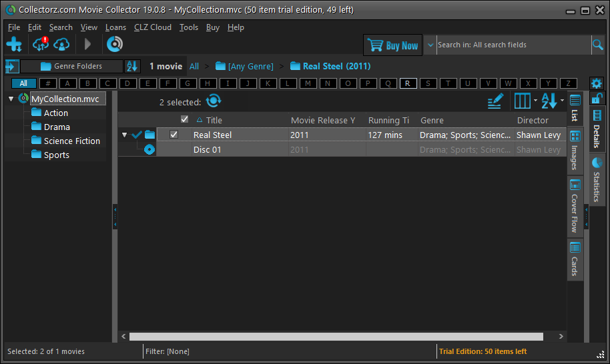
Task: Switch to the Cards view tab
Action: coord(575,259)
